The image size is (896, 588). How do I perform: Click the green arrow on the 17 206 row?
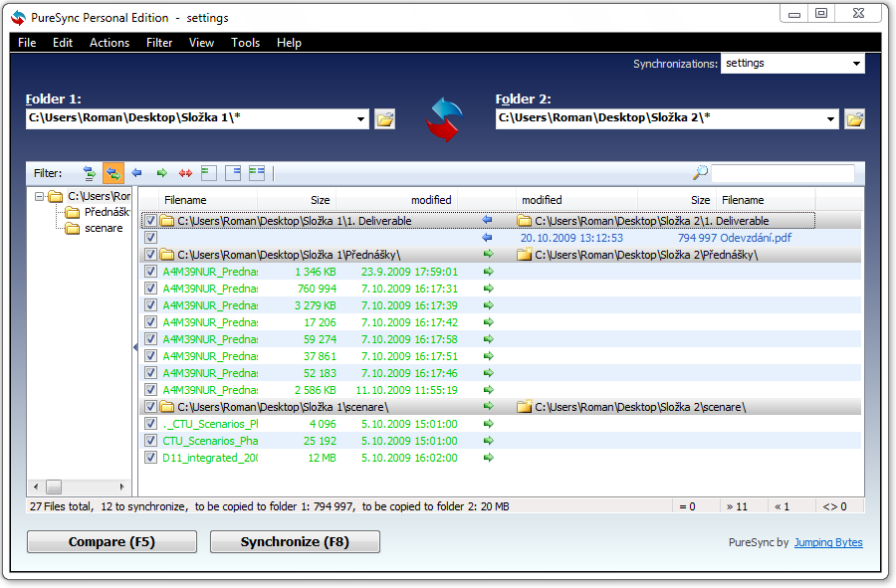[x=489, y=322]
